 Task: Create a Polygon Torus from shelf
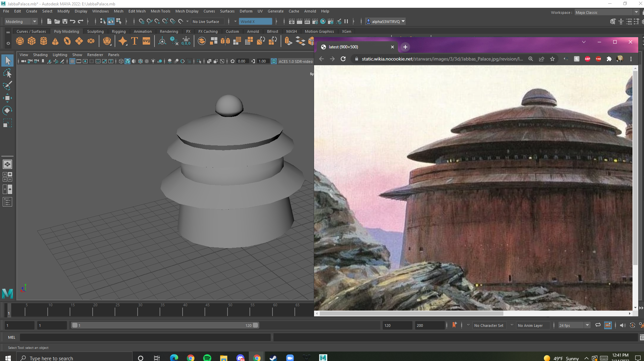point(67,41)
